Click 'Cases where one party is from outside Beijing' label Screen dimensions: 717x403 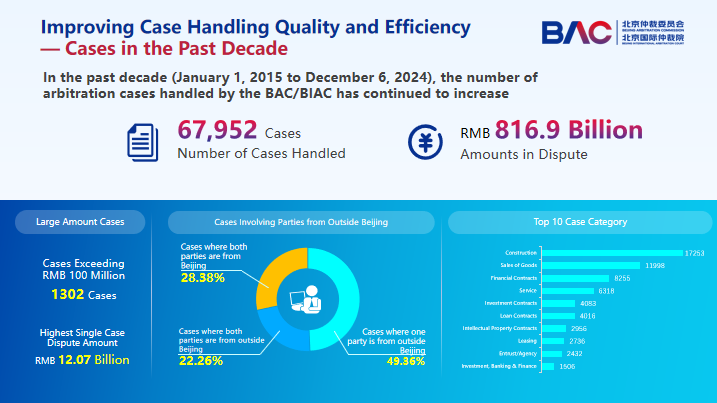point(386,341)
